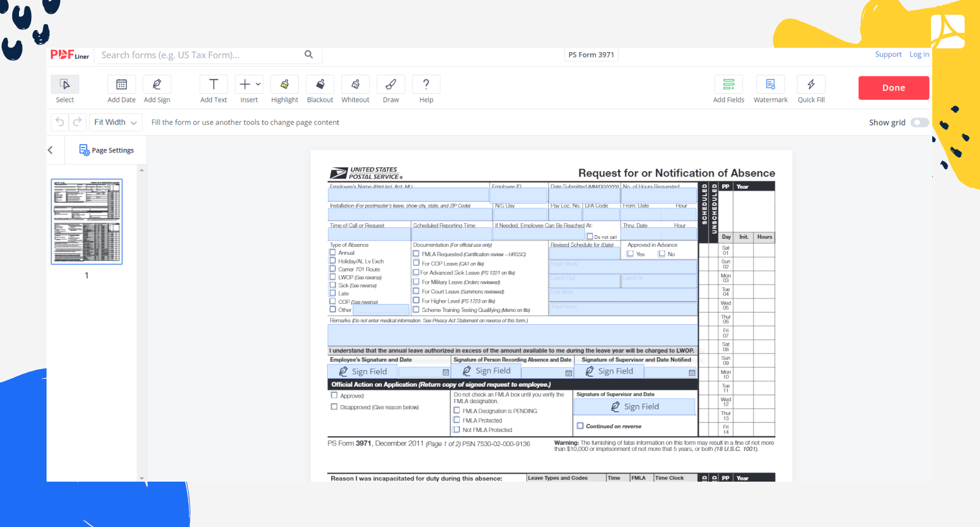Use the Quick Fill tool

pyautogui.click(x=811, y=85)
